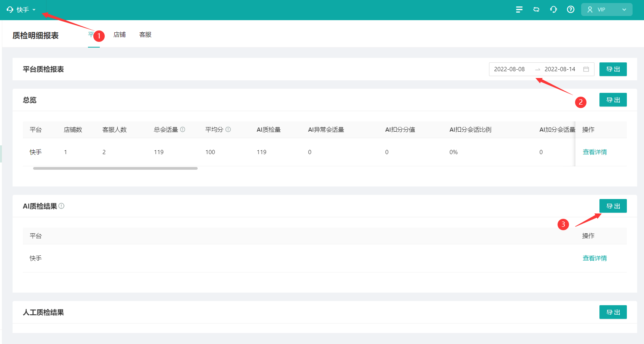Set the end date field 2022-08-14

[x=560, y=69]
